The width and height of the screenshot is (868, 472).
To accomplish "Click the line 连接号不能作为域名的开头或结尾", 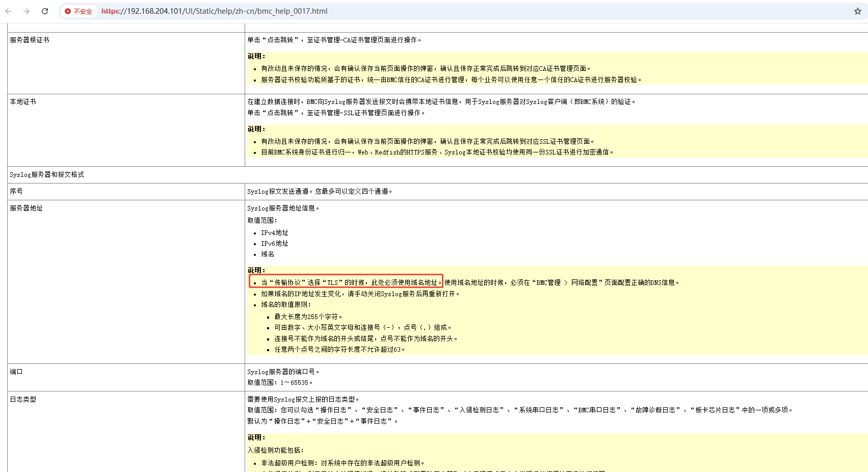I will click(366, 338).
